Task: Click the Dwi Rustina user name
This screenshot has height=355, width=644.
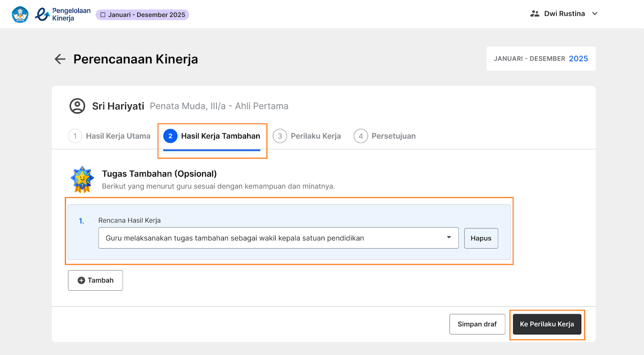Action: click(x=564, y=14)
